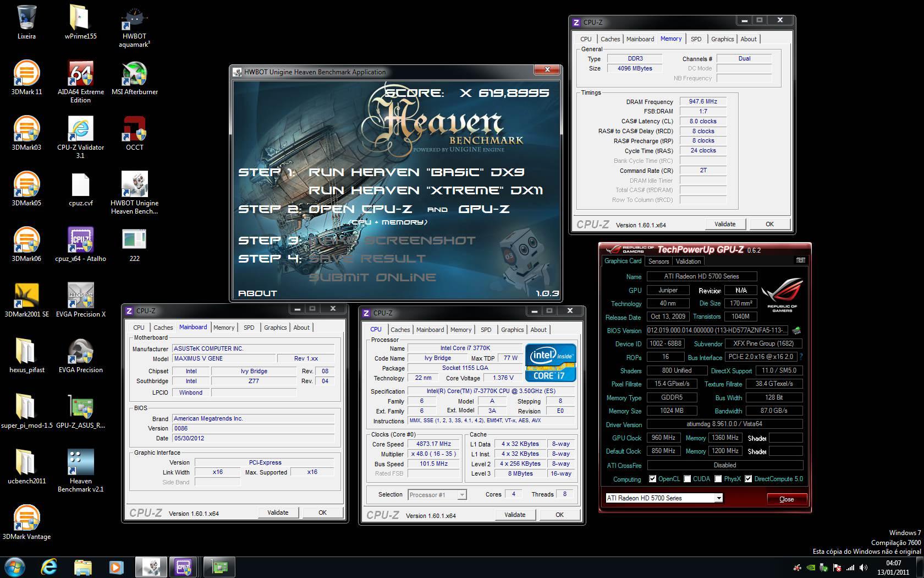Screen dimensions: 924x578
Task: Open HWBOT Unigine Heaven Bench desktop shortcut
Action: [134, 193]
